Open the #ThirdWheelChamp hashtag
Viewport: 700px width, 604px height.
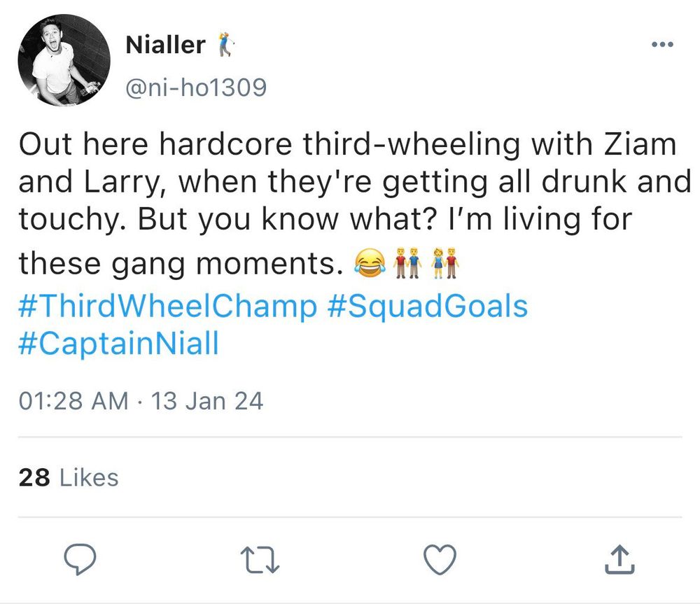pyautogui.click(x=167, y=306)
